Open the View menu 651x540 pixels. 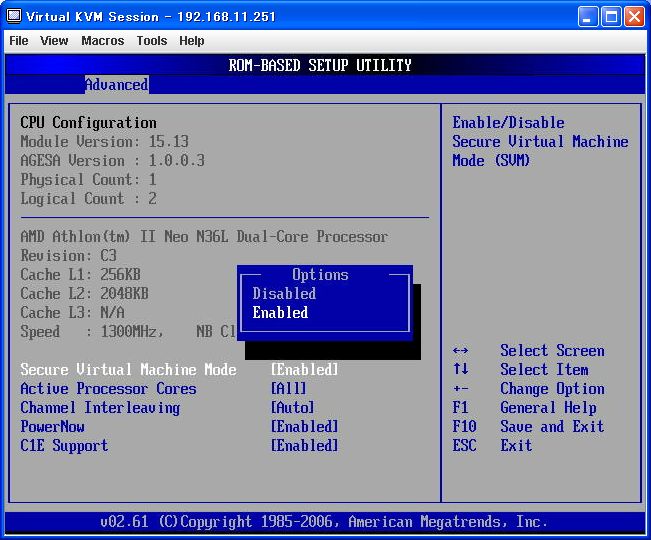click(54, 41)
